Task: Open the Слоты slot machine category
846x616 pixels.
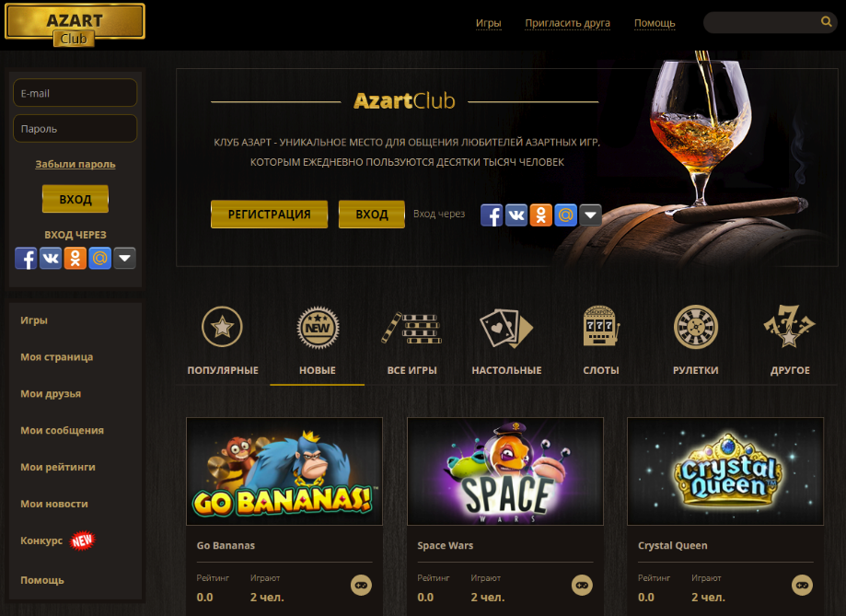Action: [601, 340]
